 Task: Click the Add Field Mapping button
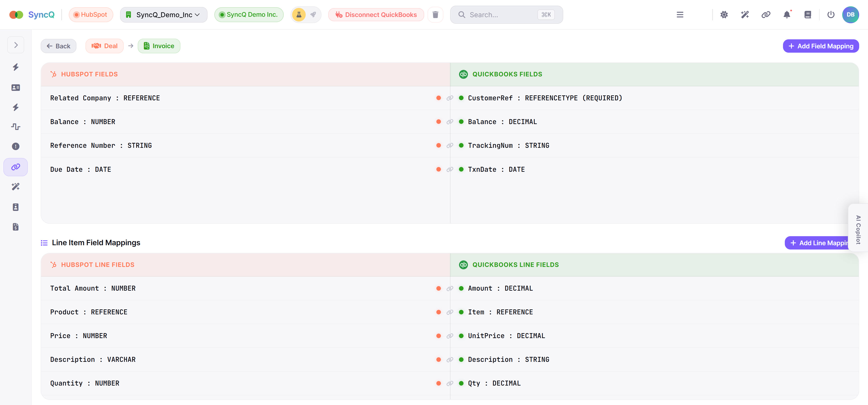821,46
